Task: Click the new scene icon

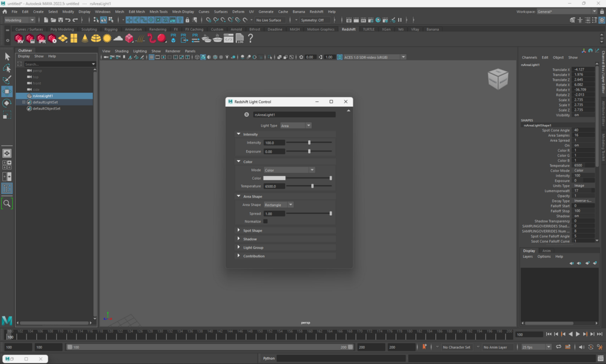Action: pos(46,20)
